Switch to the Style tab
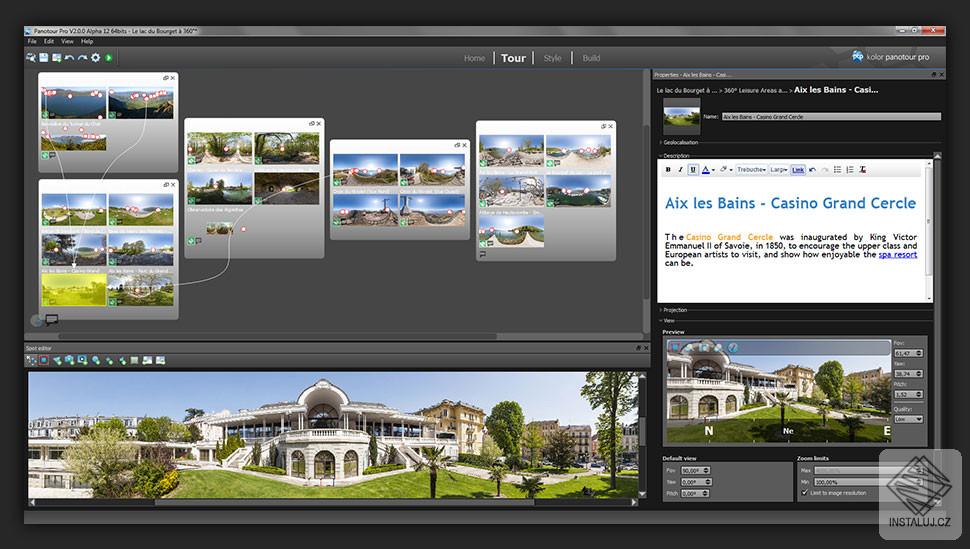The width and height of the screenshot is (970, 549). [x=552, y=58]
